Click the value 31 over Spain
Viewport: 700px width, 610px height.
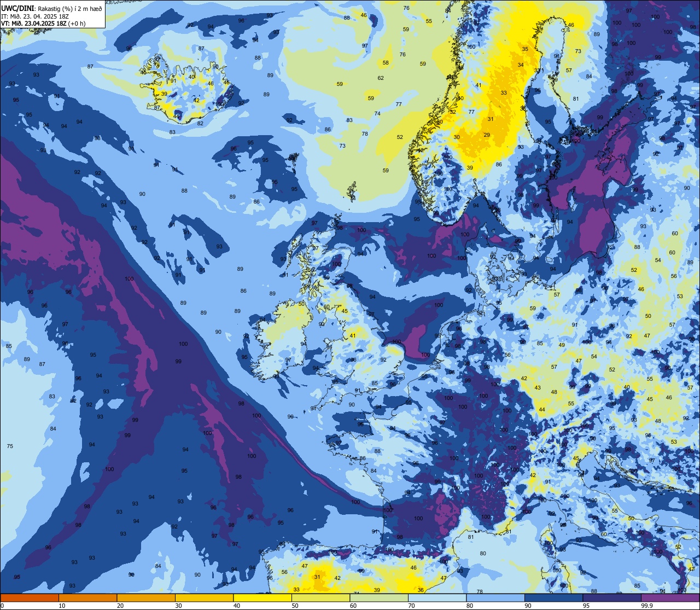tap(317, 577)
